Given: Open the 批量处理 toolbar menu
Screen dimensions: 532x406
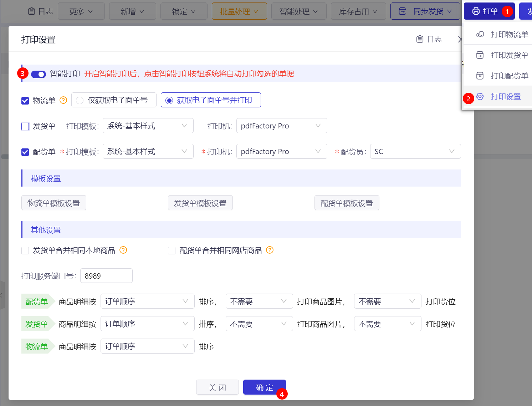Looking at the screenshot, I should click(239, 11).
